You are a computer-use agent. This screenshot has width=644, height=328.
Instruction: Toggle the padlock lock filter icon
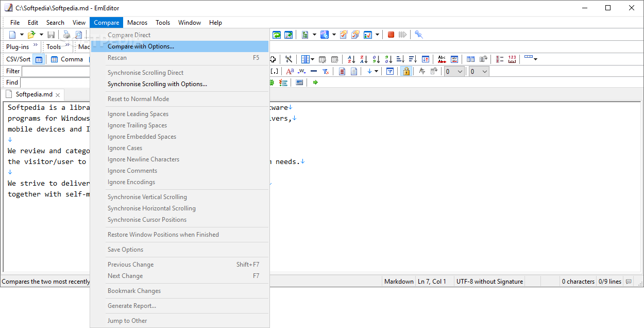[406, 71]
